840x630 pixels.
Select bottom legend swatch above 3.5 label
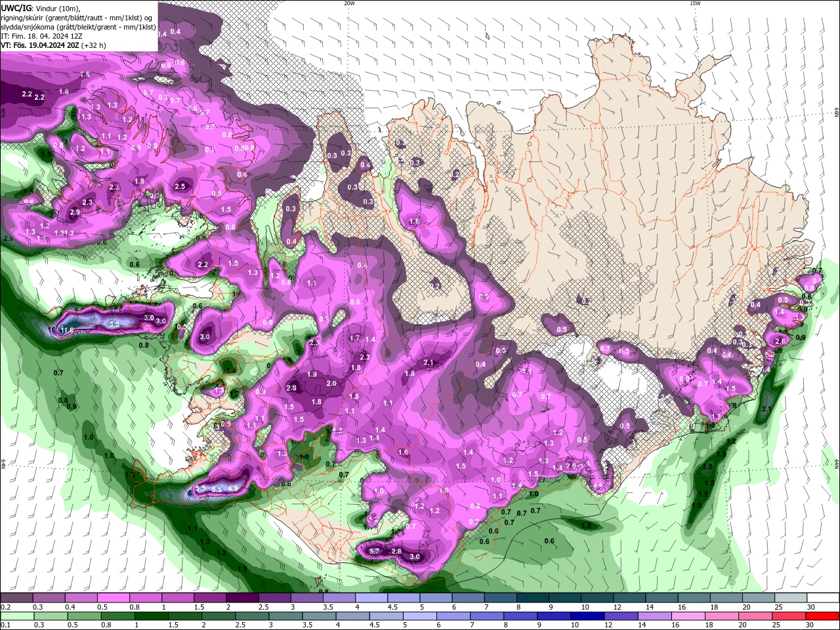click(319, 616)
